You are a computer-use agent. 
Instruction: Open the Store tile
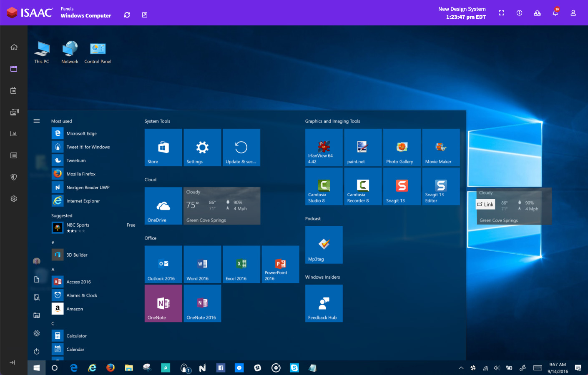(163, 147)
